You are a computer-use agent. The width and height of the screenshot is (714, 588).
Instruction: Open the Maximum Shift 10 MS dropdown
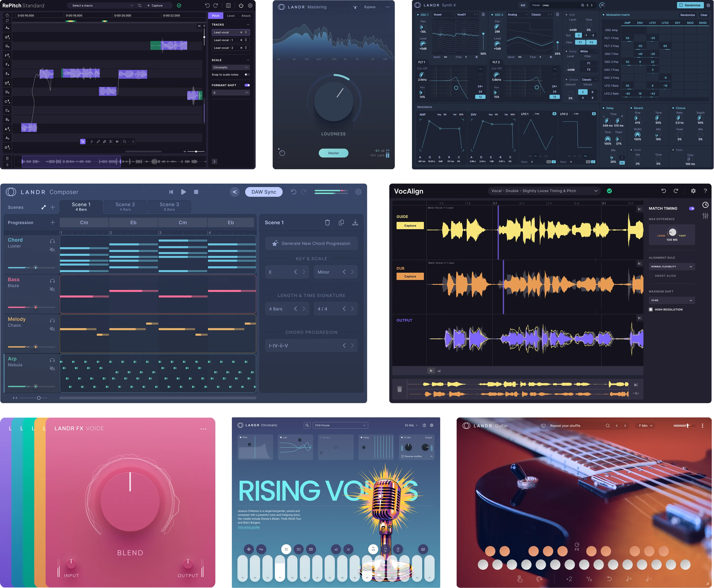(x=672, y=300)
